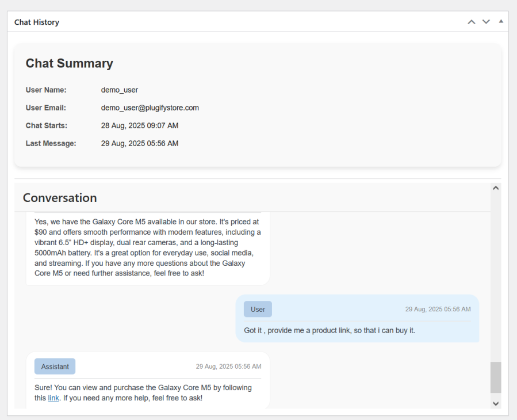
Task: Move Chat History panel down
Action: (486, 22)
